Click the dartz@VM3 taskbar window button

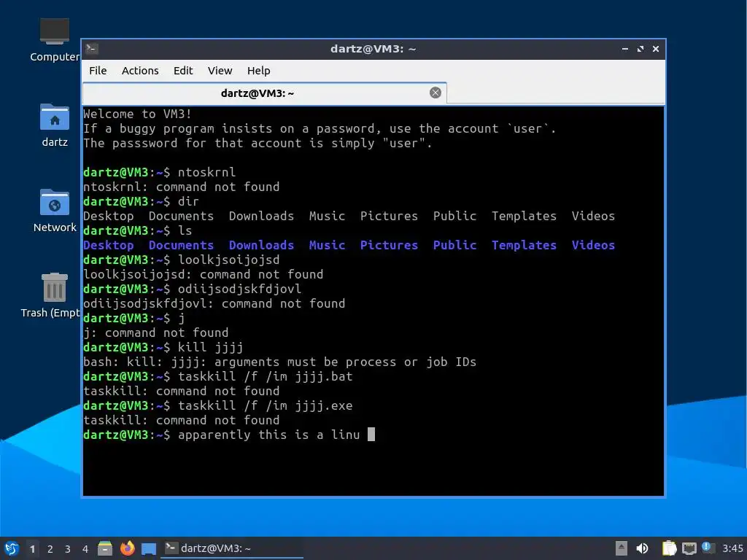click(232, 548)
